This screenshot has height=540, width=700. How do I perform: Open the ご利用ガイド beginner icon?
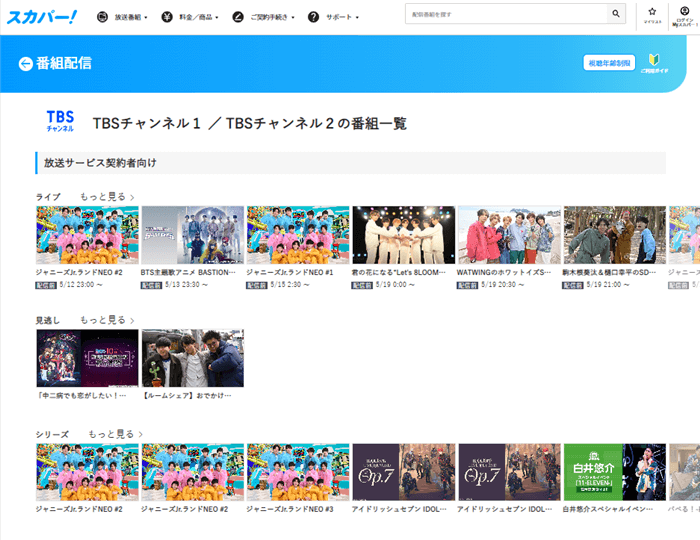pos(654,63)
